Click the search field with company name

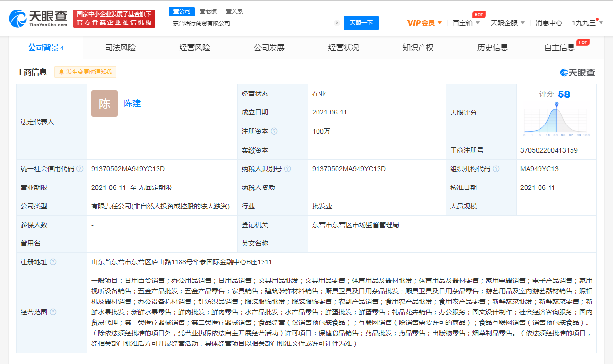[x=251, y=23]
